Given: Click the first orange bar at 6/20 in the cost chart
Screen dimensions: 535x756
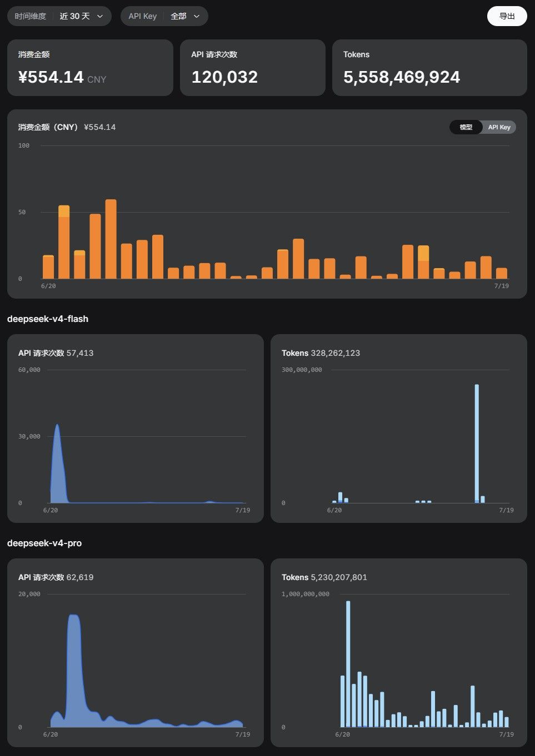Looking at the screenshot, I should (x=48, y=267).
